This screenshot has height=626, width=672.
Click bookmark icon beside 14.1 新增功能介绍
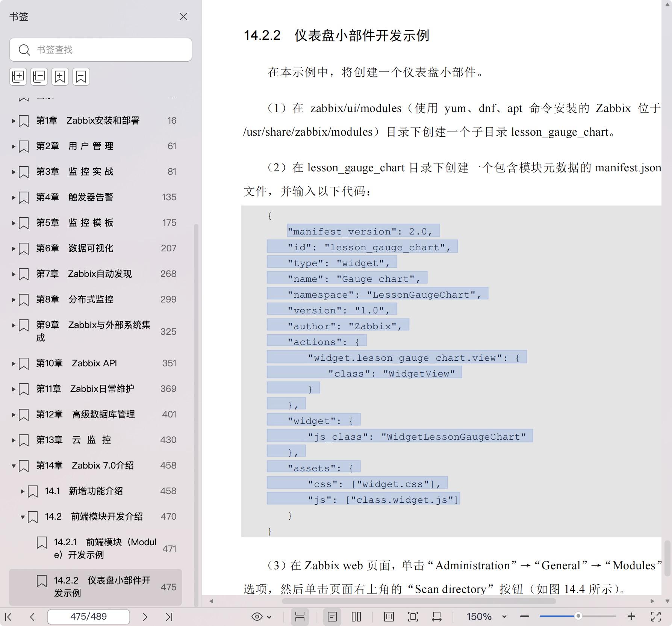[x=33, y=491]
